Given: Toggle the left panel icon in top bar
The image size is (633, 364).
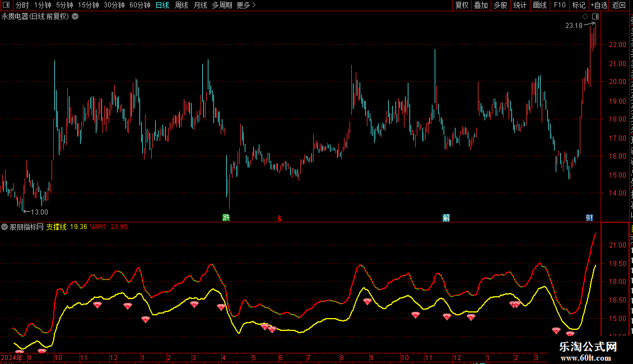Looking at the screenshot, I should tap(6, 5).
